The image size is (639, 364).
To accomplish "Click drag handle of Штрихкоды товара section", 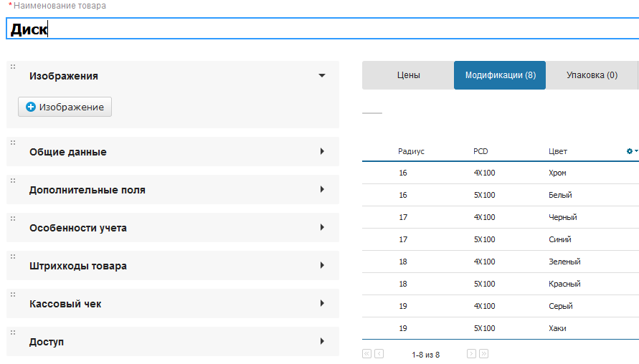I will pos(13,257).
